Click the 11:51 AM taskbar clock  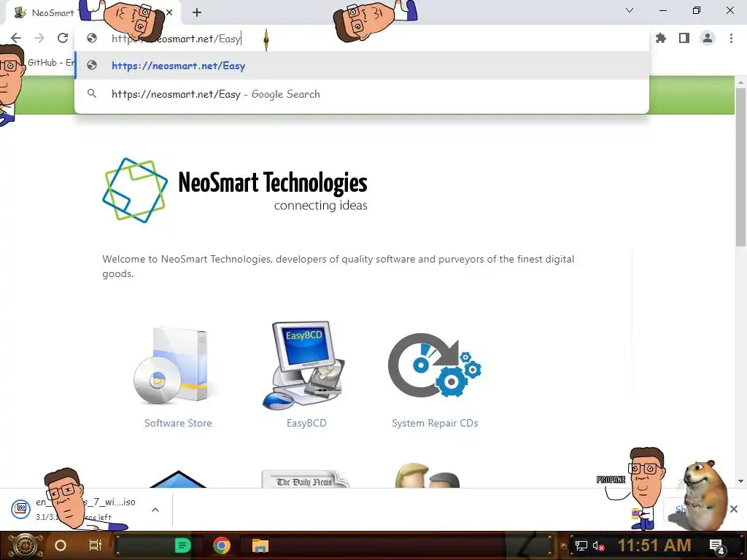tap(654, 545)
